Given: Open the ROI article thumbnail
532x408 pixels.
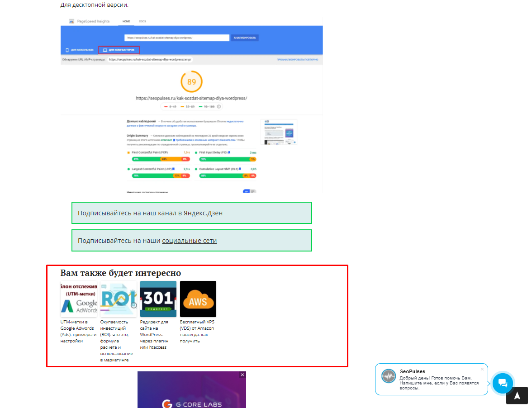Looking at the screenshot, I should [119, 299].
